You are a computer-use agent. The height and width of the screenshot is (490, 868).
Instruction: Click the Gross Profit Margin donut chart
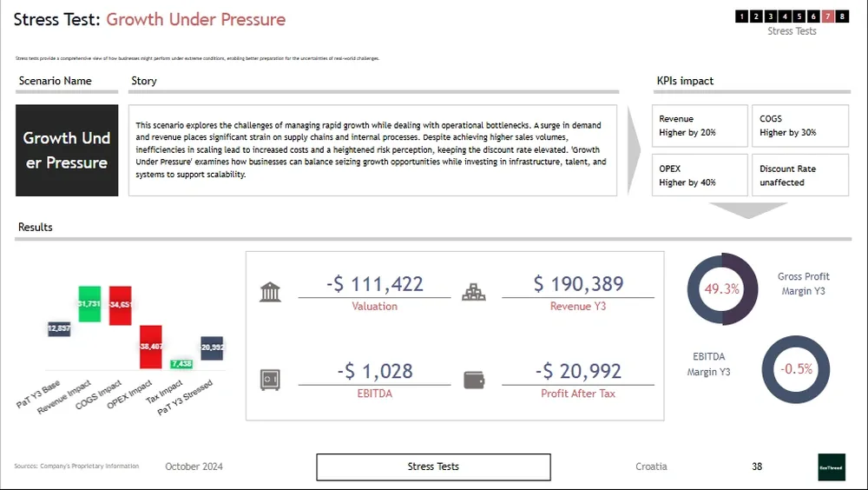tap(722, 289)
